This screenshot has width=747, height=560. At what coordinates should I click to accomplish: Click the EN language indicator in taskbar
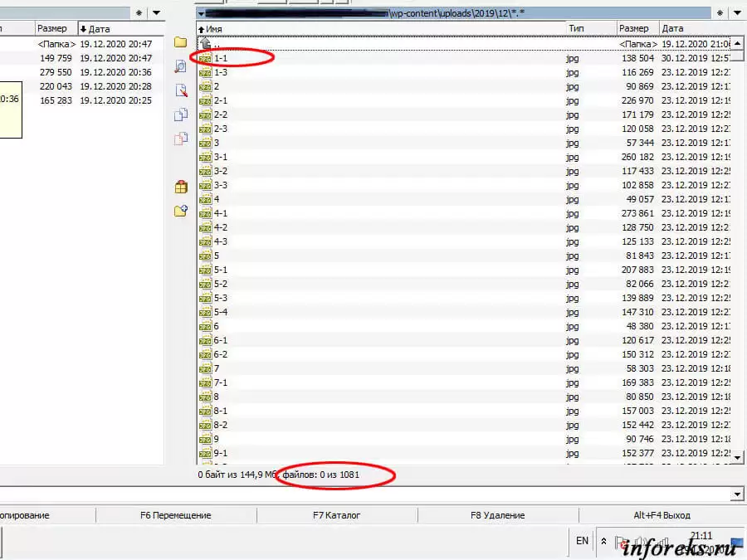pos(582,541)
